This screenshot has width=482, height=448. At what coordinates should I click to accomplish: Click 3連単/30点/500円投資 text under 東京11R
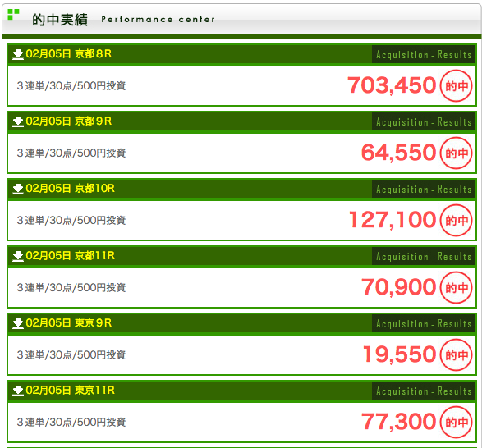click(71, 423)
